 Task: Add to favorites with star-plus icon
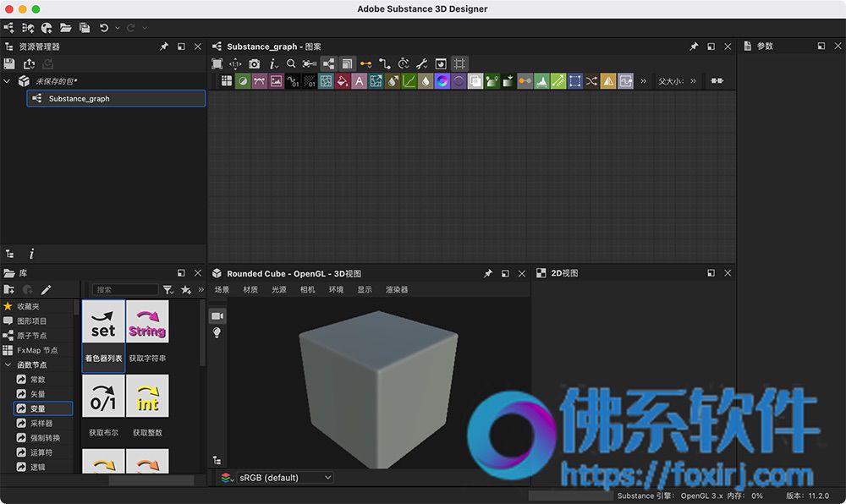coord(186,290)
